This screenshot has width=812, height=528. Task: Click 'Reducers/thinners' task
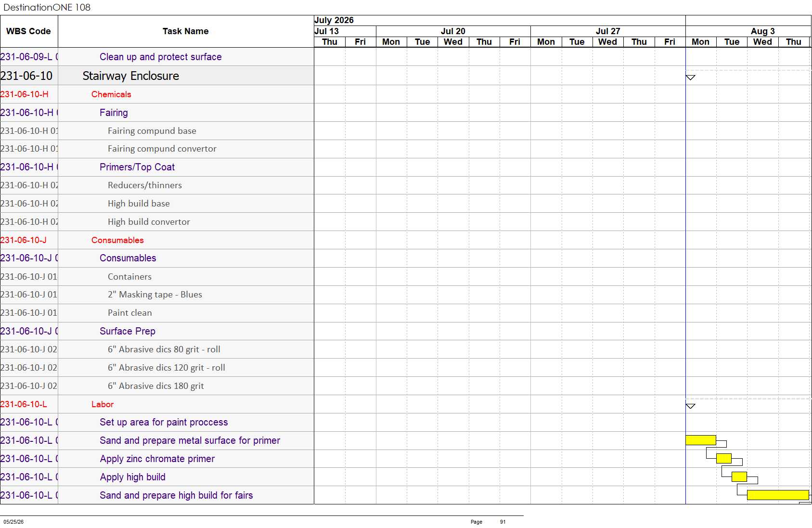(x=145, y=185)
